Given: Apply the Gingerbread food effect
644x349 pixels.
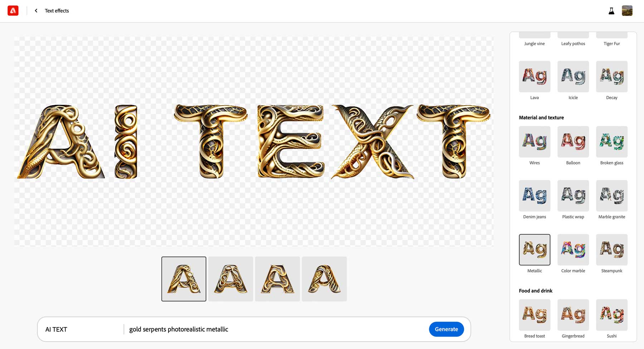Looking at the screenshot, I should point(573,315).
